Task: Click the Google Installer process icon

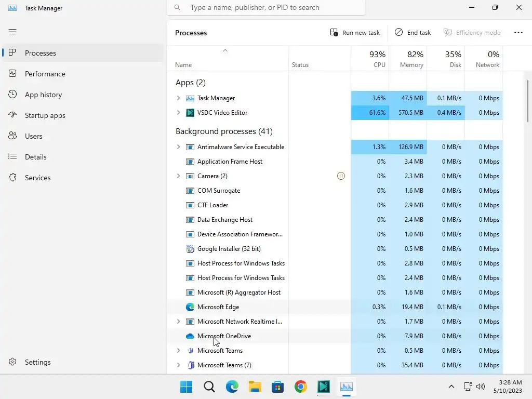Action: click(x=190, y=249)
